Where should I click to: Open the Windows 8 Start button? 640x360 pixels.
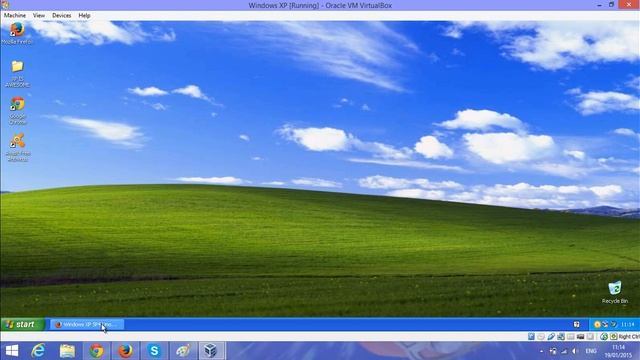click(12, 351)
